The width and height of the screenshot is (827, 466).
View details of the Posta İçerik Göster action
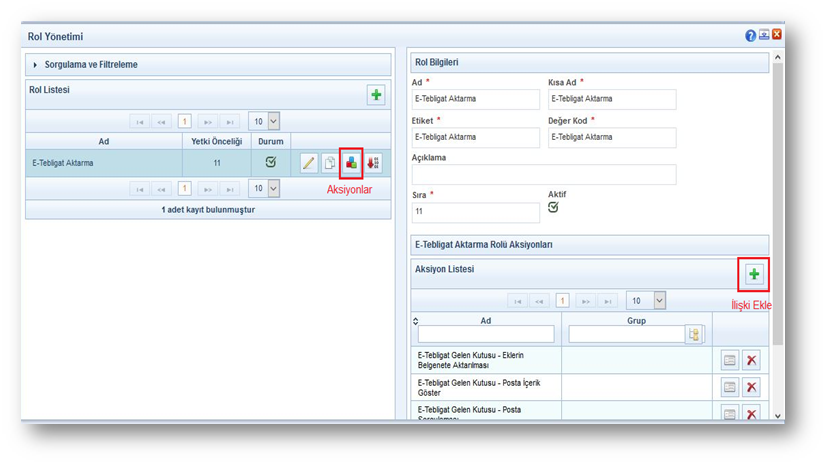point(730,387)
